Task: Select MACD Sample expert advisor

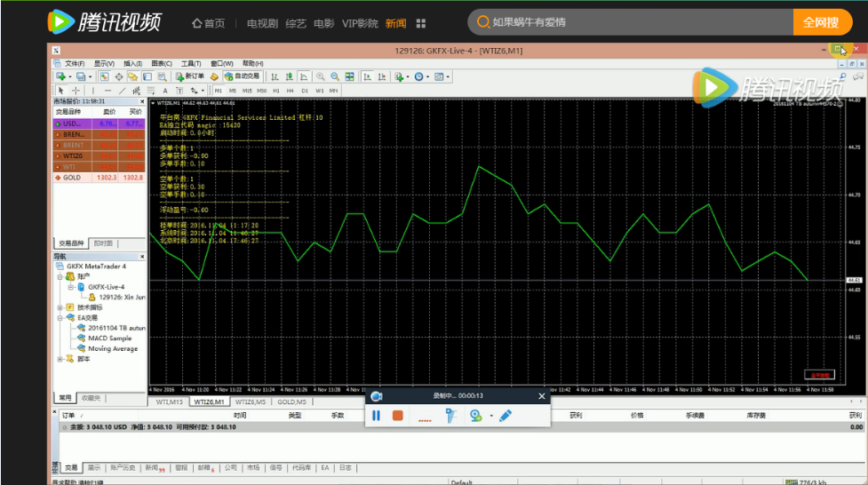Action: click(x=109, y=338)
